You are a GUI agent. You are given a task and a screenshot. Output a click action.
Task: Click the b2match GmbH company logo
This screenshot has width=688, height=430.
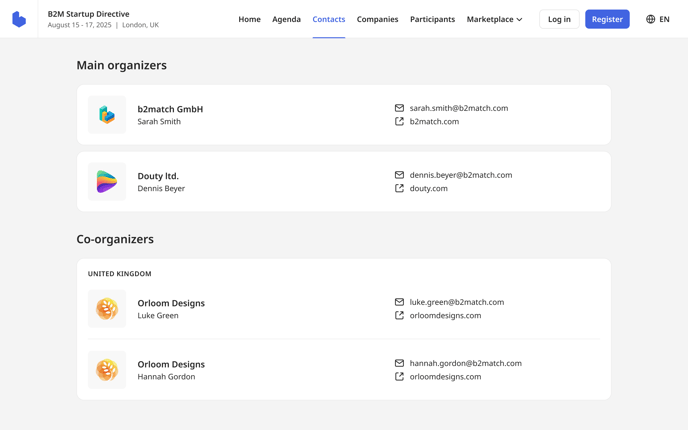[107, 115]
